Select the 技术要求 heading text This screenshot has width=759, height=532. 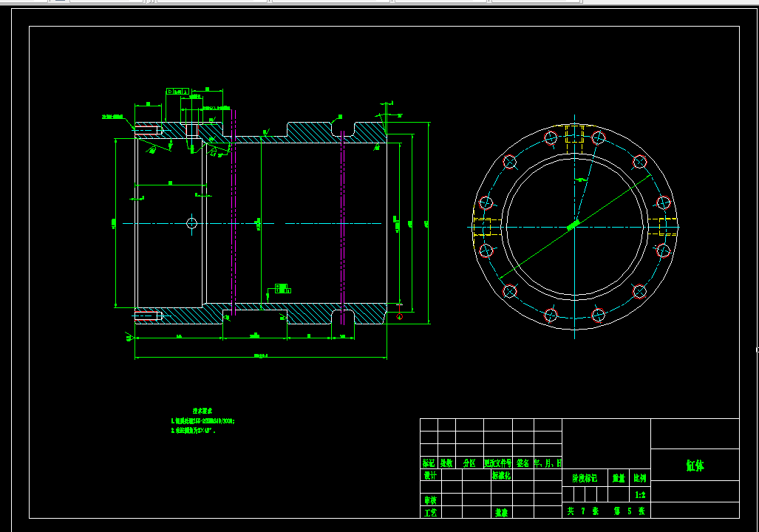[x=202, y=411]
